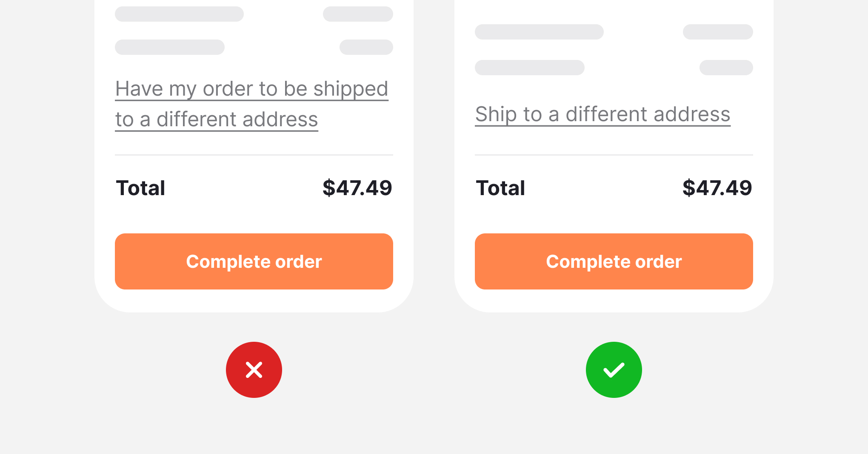Click the red X cross icon
Screen dimensions: 868x454
pos(254,370)
